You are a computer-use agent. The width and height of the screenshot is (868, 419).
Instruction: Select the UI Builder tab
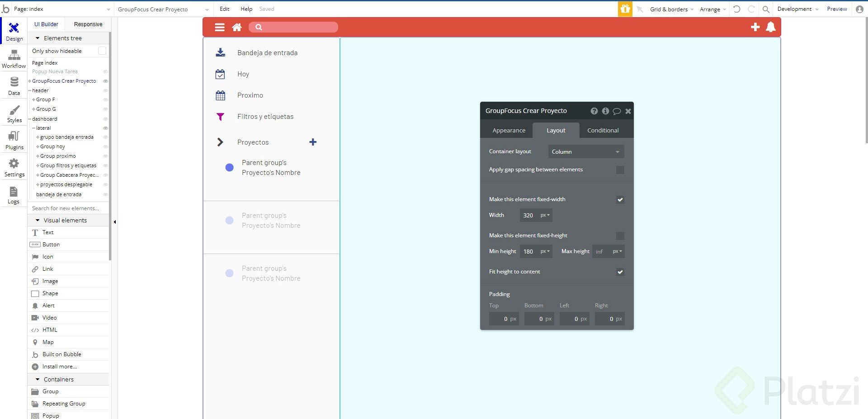[46, 24]
